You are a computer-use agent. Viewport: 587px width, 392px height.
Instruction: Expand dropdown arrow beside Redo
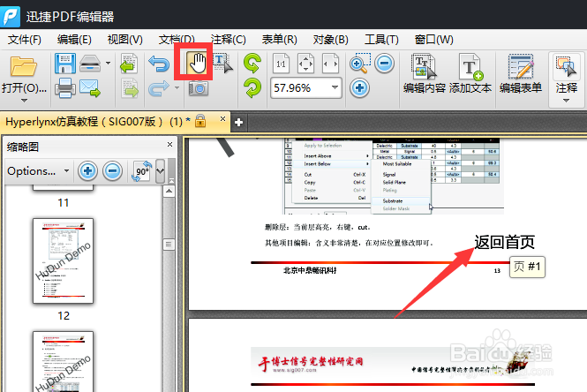(177, 88)
